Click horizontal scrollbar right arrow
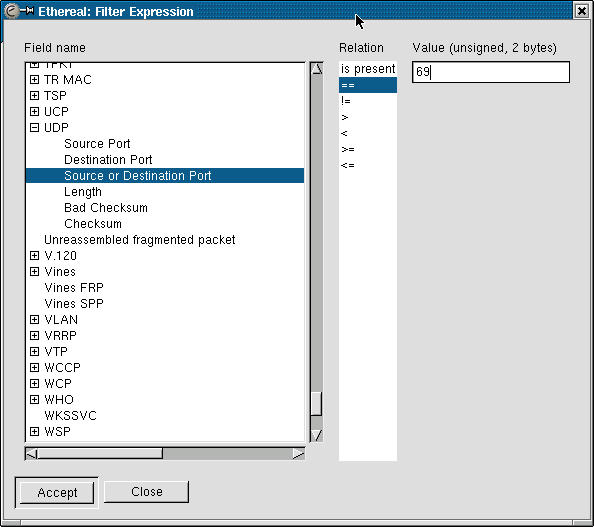This screenshot has width=594, height=527. pyautogui.click(x=298, y=454)
